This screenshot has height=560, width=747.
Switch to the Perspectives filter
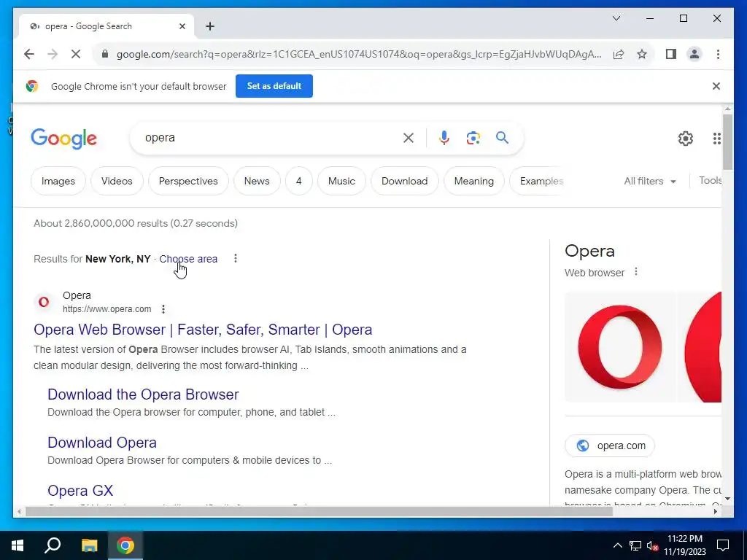click(188, 181)
